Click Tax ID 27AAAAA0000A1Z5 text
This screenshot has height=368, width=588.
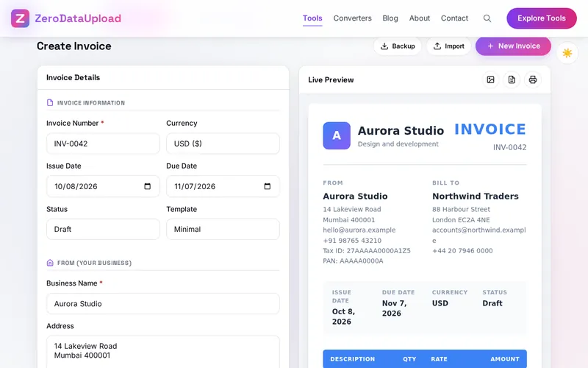point(367,250)
